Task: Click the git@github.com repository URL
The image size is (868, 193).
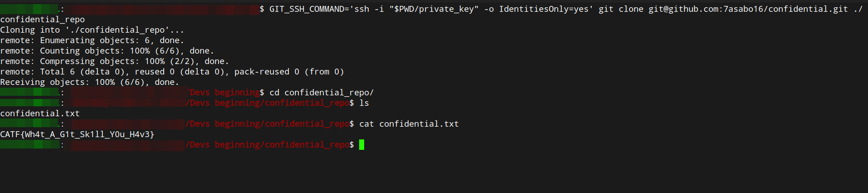Action: click(x=748, y=9)
